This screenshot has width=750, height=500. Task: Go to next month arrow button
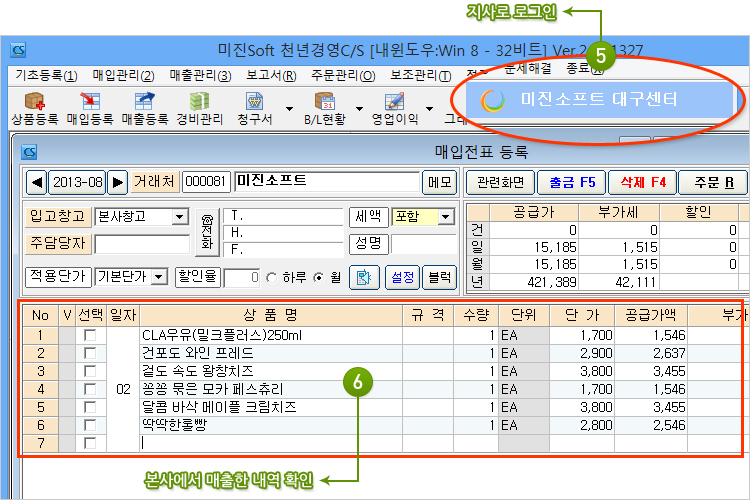[x=117, y=182]
